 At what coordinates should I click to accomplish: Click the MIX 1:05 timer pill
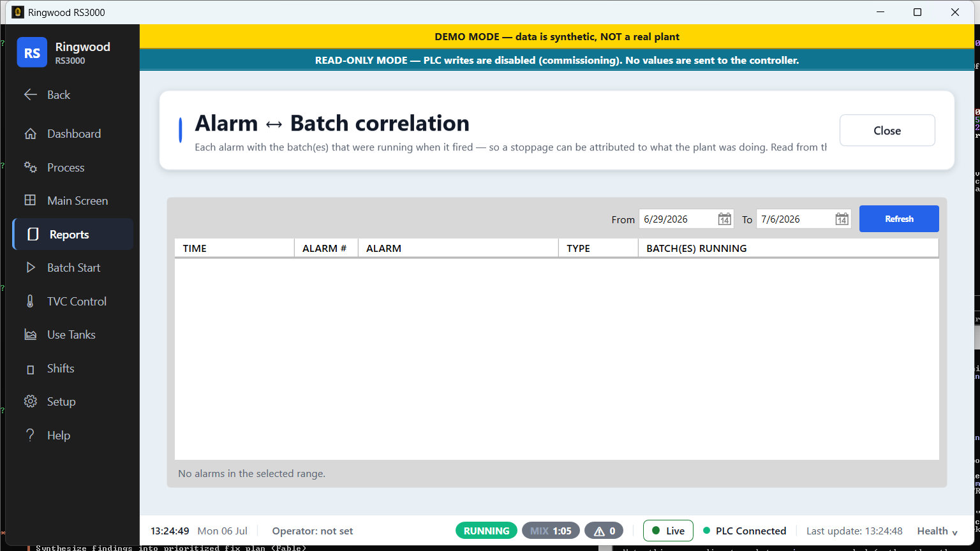(551, 531)
